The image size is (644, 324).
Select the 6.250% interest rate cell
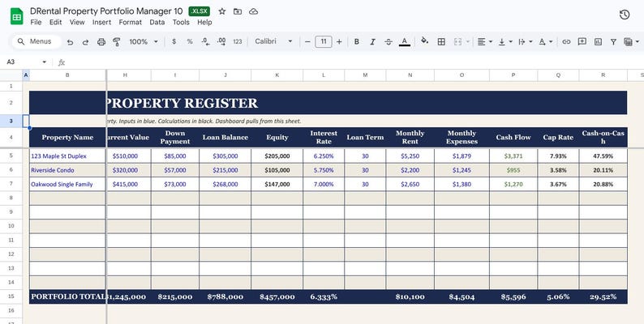point(324,156)
